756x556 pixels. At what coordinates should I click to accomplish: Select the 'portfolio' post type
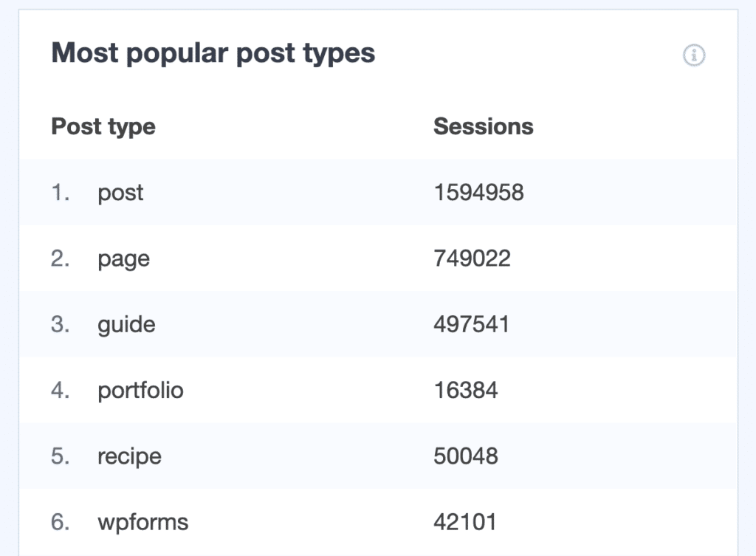[140, 391]
